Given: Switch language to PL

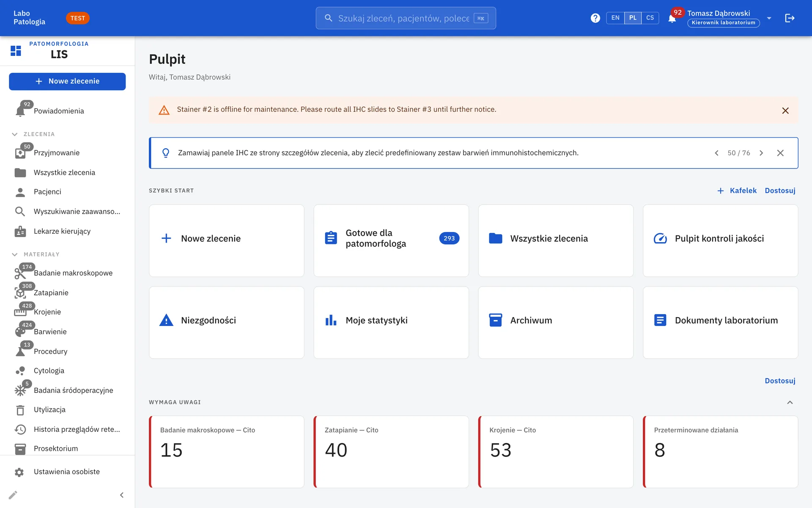Looking at the screenshot, I should tap(633, 18).
